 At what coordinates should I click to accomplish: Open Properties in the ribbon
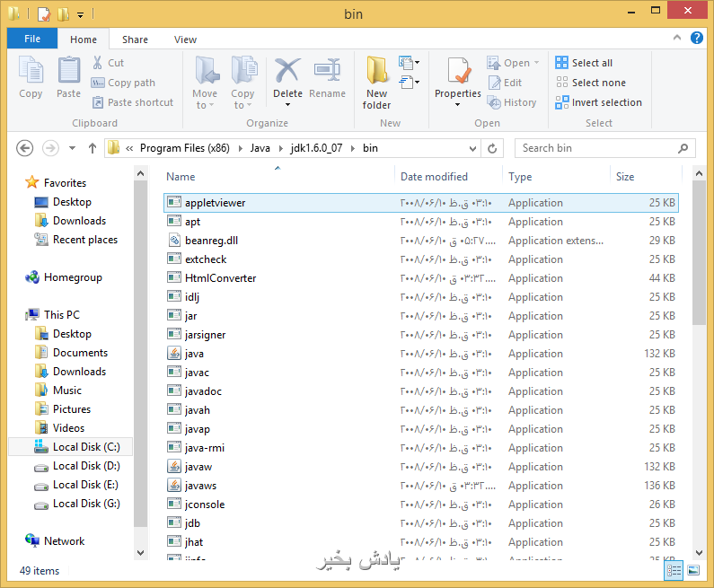[458, 75]
